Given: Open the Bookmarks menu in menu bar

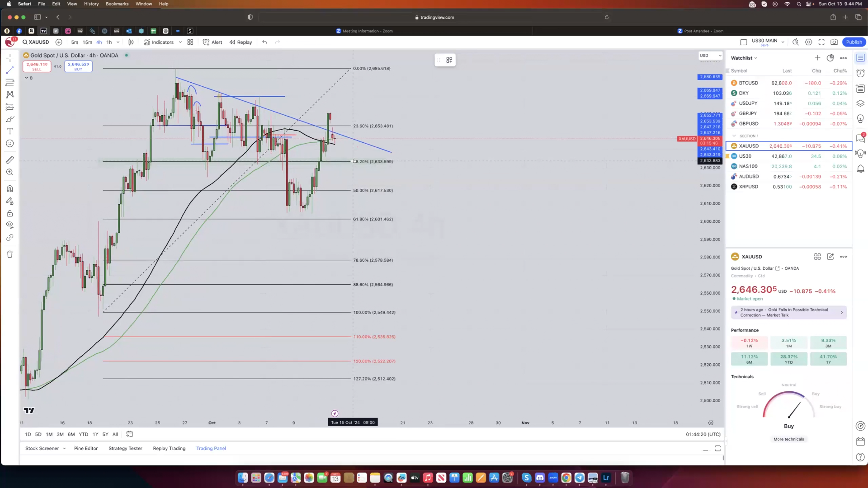Looking at the screenshot, I should 117,4.
